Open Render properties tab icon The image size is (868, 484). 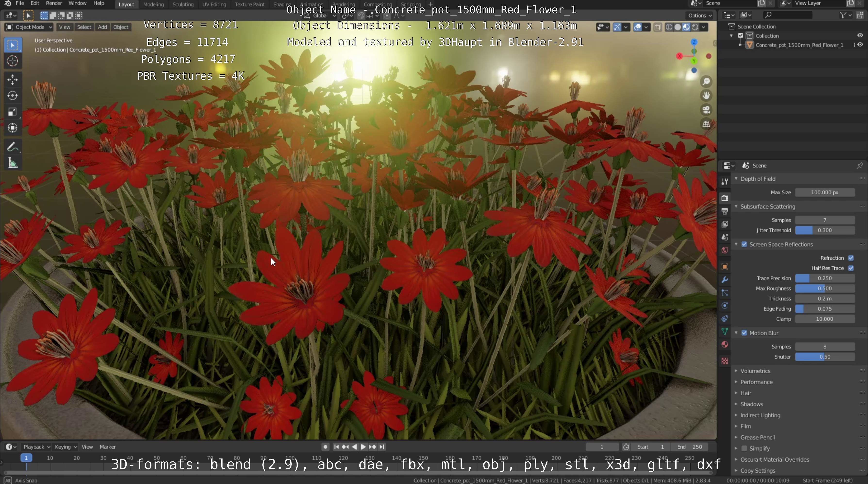pos(725,198)
